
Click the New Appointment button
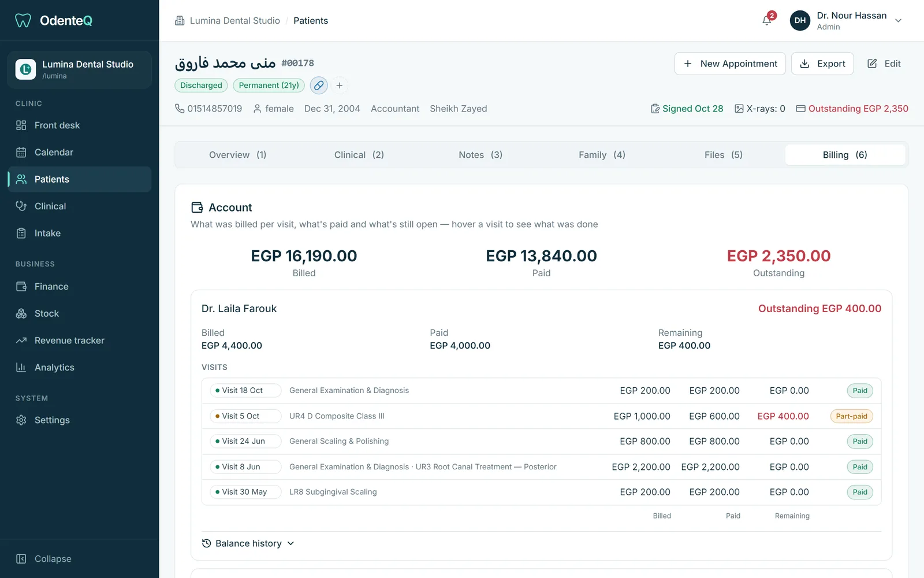click(x=730, y=64)
